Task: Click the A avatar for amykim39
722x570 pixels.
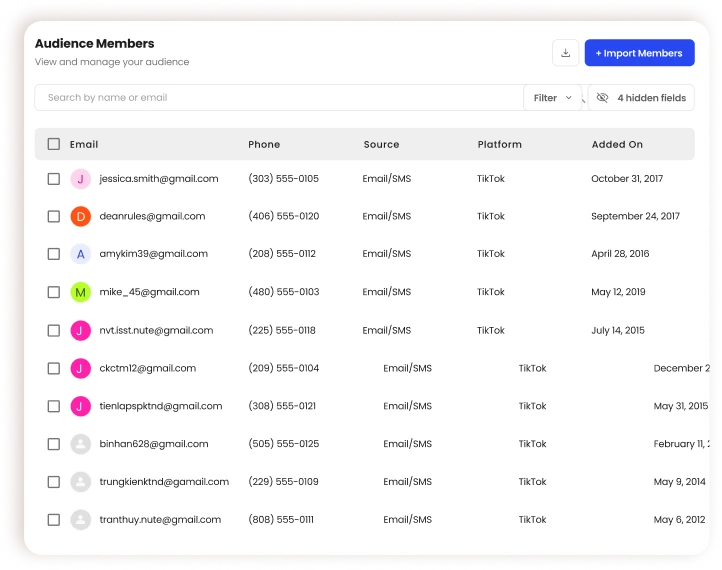Action: [x=81, y=254]
